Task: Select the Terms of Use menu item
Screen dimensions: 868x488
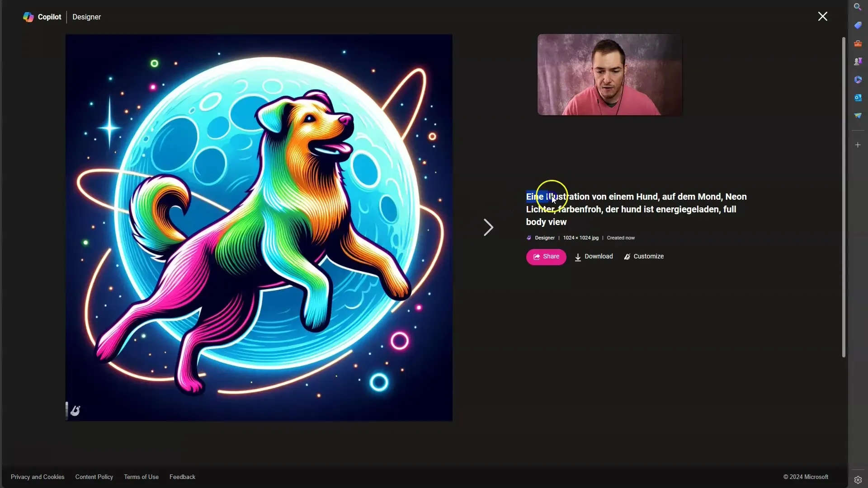Action: pyautogui.click(x=142, y=477)
